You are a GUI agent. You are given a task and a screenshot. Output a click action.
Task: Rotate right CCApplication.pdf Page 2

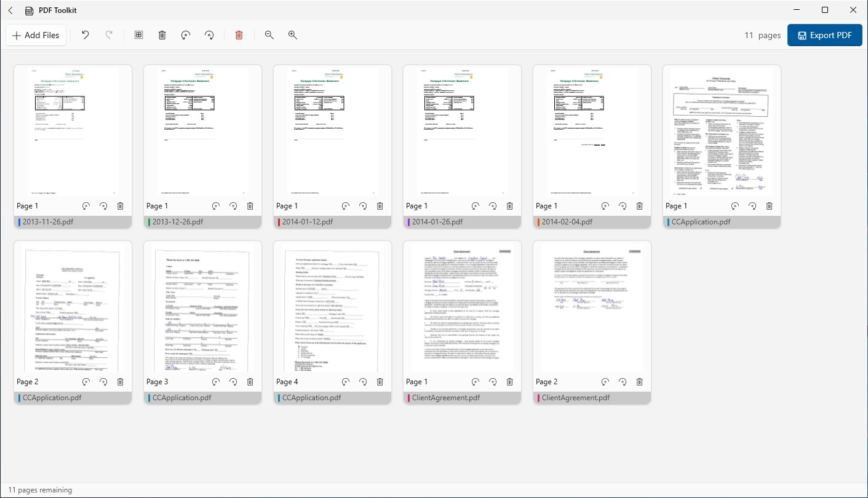click(103, 382)
